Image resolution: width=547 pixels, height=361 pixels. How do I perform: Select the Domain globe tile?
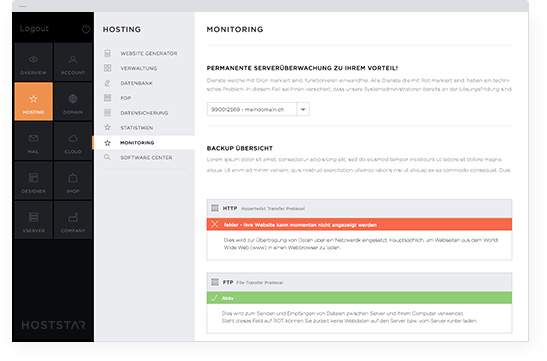pyautogui.click(x=73, y=102)
